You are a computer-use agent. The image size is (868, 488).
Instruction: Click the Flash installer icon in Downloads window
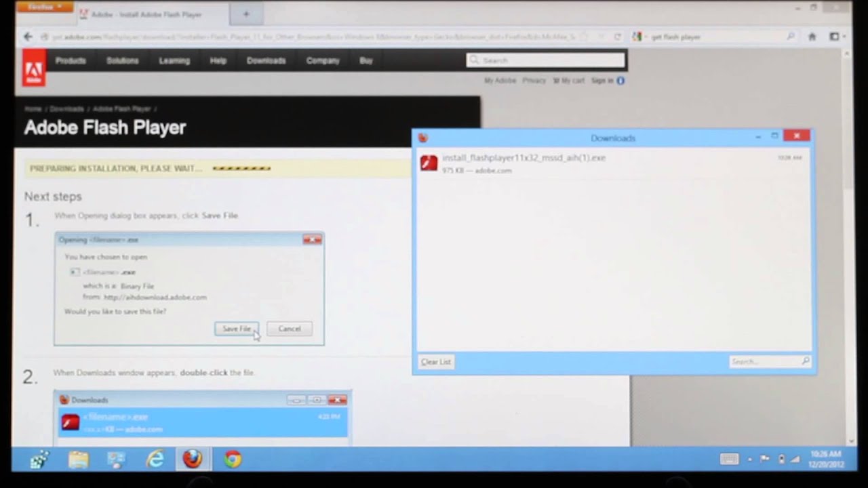(x=429, y=163)
